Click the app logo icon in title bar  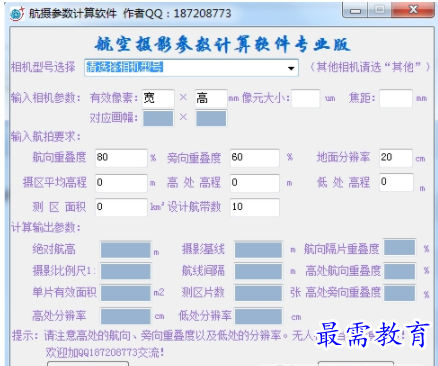coord(17,14)
